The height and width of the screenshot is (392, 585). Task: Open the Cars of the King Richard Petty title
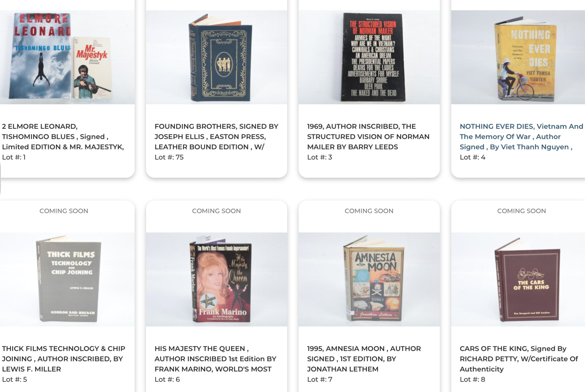(519, 359)
